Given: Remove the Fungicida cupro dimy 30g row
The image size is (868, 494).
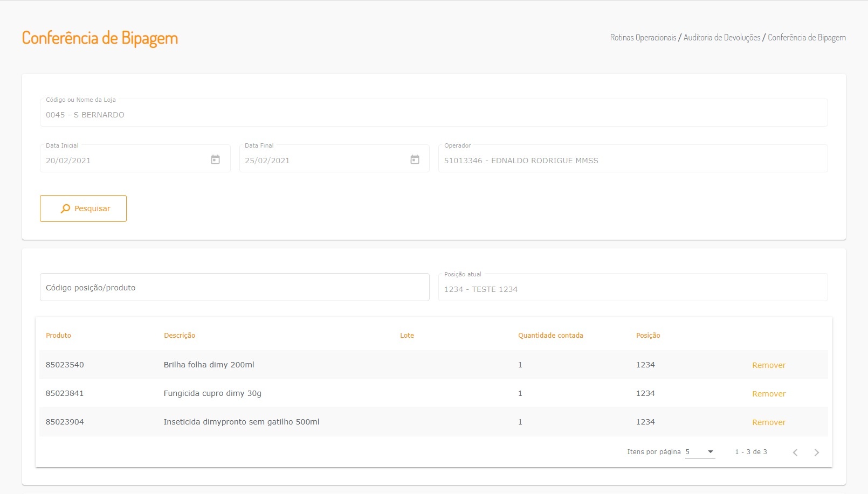Looking at the screenshot, I should click(769, 394).
